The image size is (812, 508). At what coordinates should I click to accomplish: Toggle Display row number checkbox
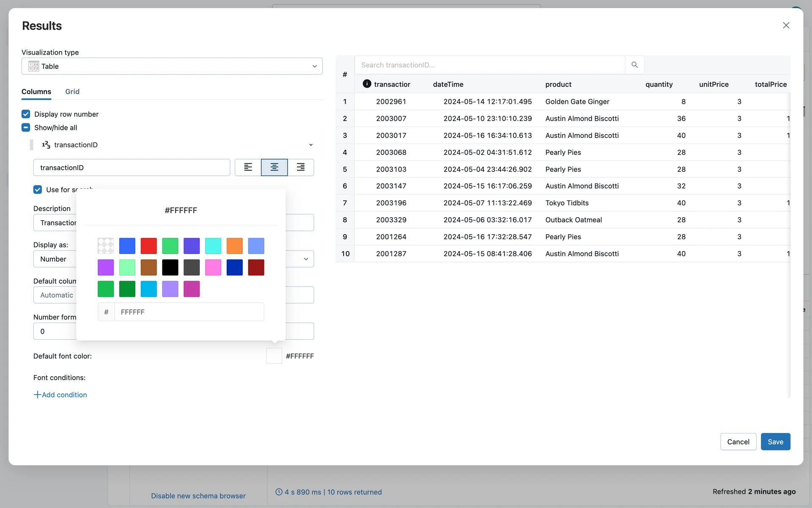click(26, 114)
